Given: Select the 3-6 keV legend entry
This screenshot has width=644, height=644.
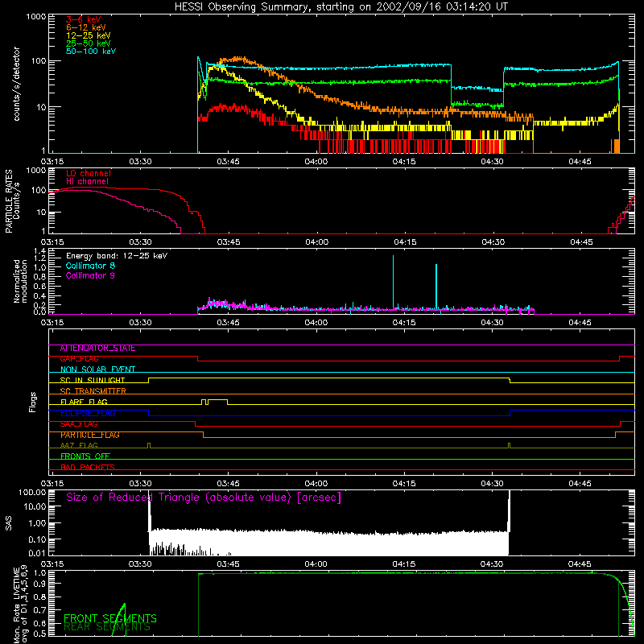Looking at the screenshot, I should point(84,19).
